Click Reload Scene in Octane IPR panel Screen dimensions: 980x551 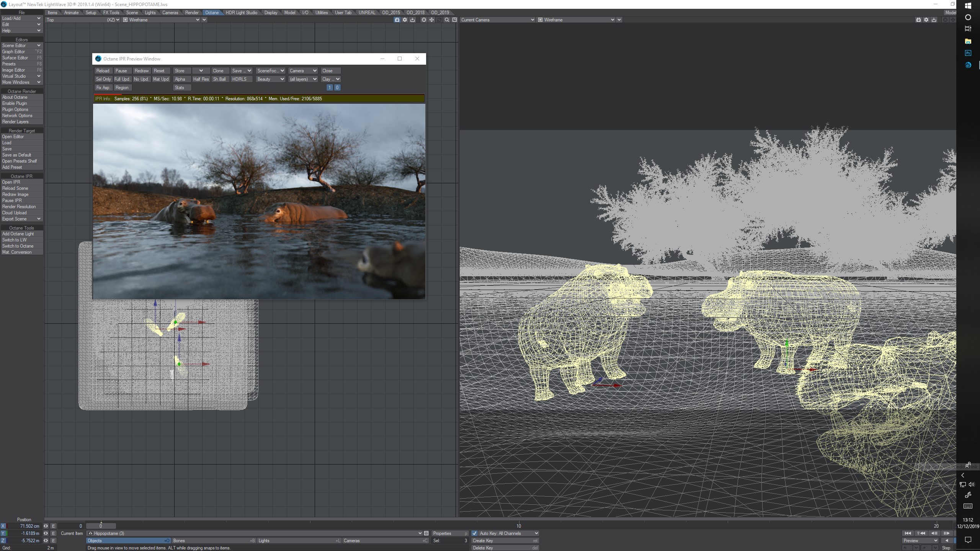[x=15, y=188]
